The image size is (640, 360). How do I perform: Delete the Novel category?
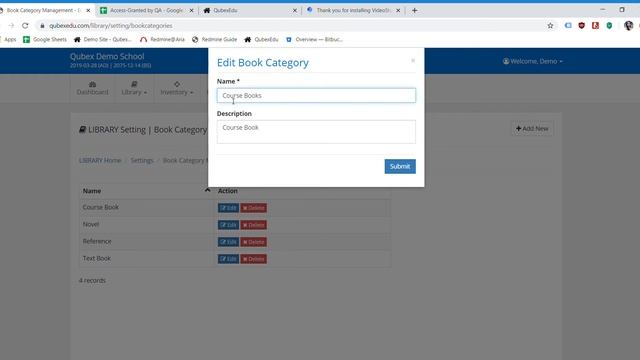(x=253, y=225)
